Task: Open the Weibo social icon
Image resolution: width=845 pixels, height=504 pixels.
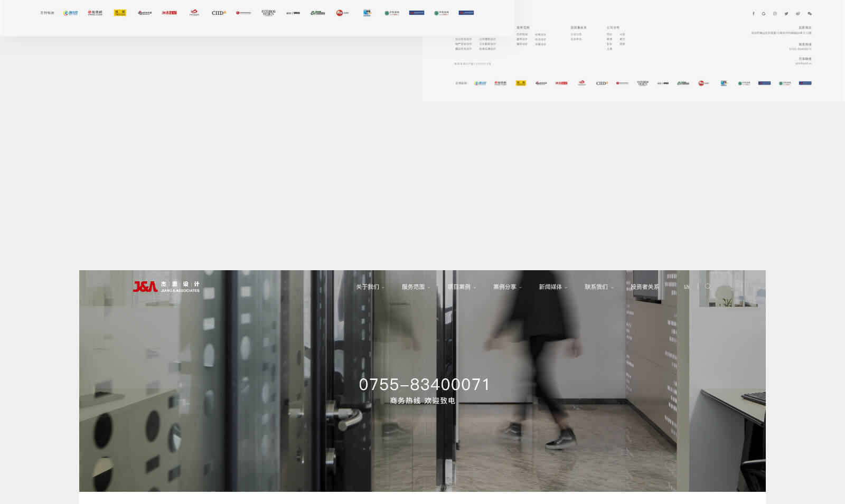Action: click(798, 14)
